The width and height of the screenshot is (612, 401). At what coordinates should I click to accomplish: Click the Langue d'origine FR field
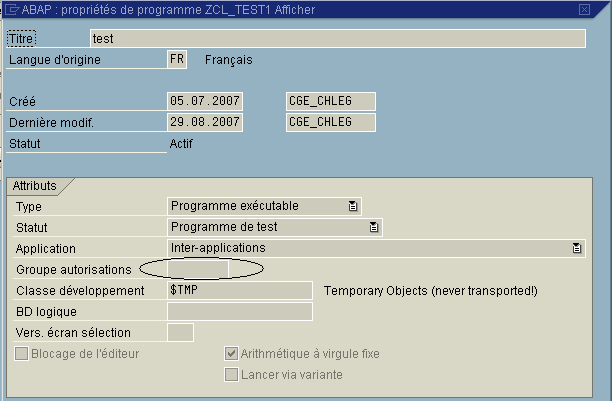[x=177, y=59]
